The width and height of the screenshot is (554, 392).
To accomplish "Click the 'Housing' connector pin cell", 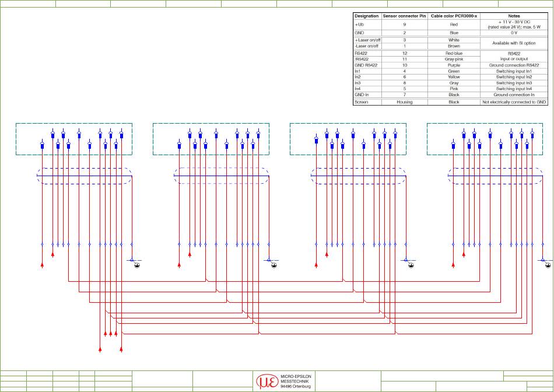I will point(405,102).
